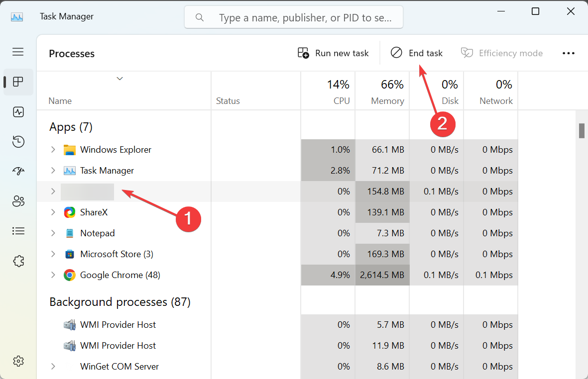
Task: Click the search magnifier icon
Action: click(x=200, y=17)
